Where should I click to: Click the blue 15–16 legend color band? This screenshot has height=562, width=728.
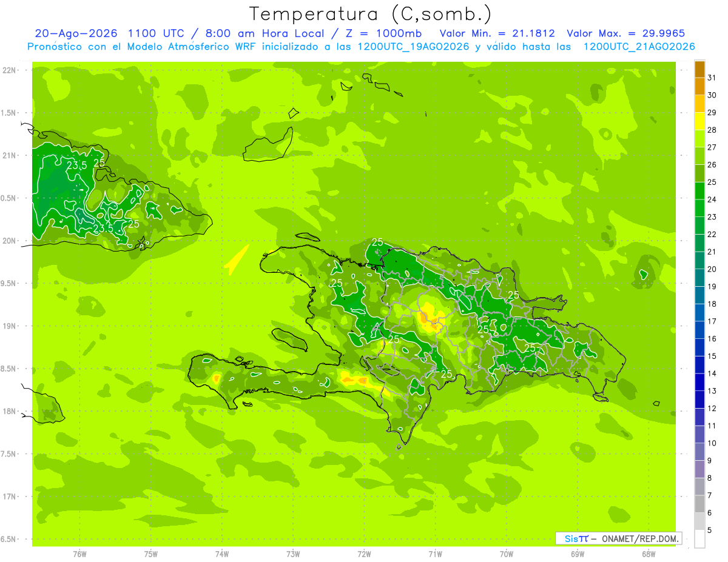pos(699,347)
